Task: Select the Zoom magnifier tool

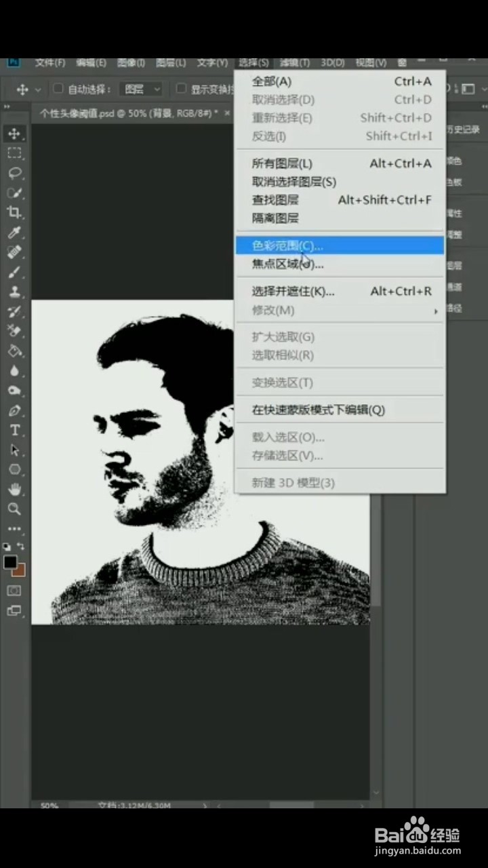Action: click(14, 509)
